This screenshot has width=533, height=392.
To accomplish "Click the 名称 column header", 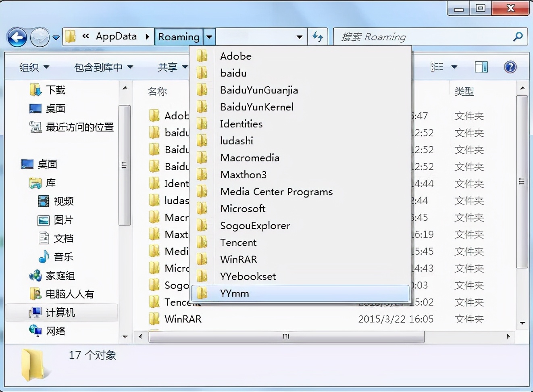I will point(157,92).
